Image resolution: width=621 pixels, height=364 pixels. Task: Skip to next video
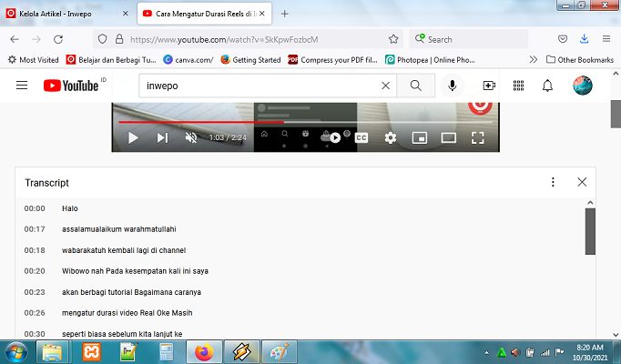click(162, 137)
